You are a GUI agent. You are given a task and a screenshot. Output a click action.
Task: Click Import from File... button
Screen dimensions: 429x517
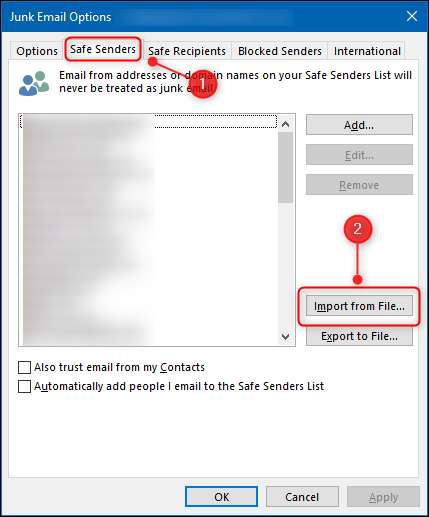[359, 306]
